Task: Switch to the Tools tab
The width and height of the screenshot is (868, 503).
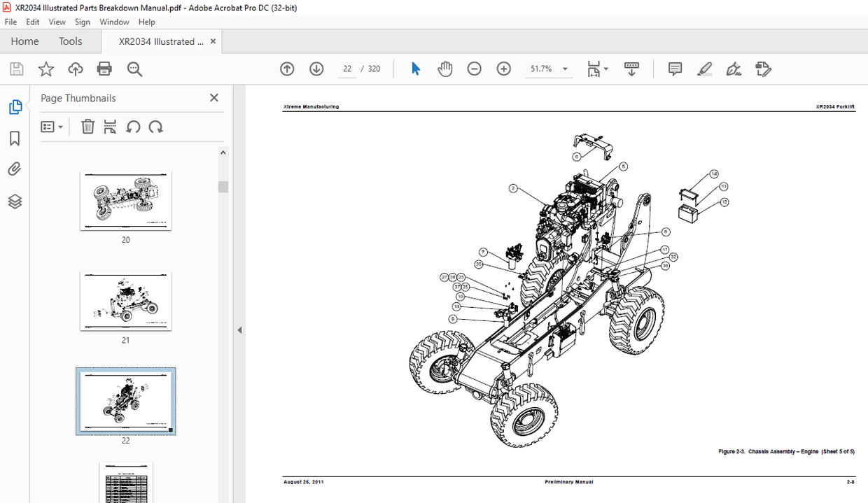Action: pos(70,41)
